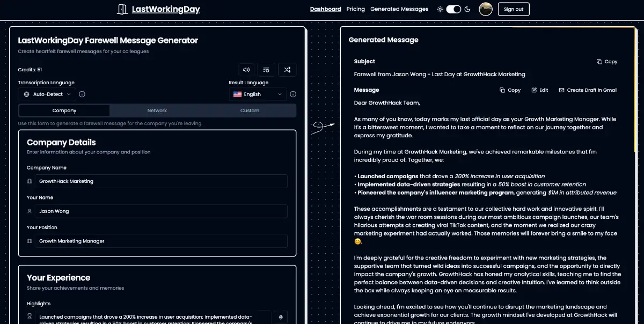This screenshot has width=644, height=324.
Task: Click the shuffle random example icon
Action: pyautogui.click(x=287, y=70)
